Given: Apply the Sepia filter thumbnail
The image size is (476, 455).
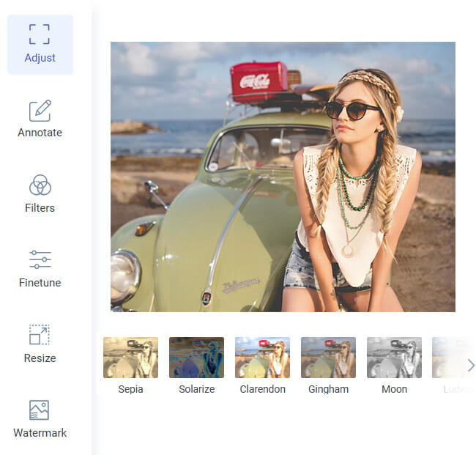Looking at the screenshot, I should point(130,358).
